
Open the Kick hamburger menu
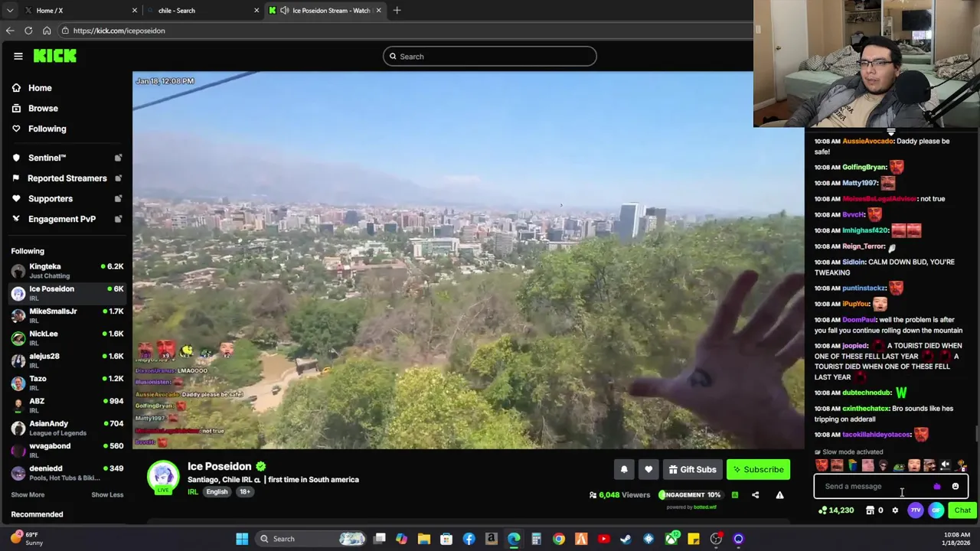point(18,56)
